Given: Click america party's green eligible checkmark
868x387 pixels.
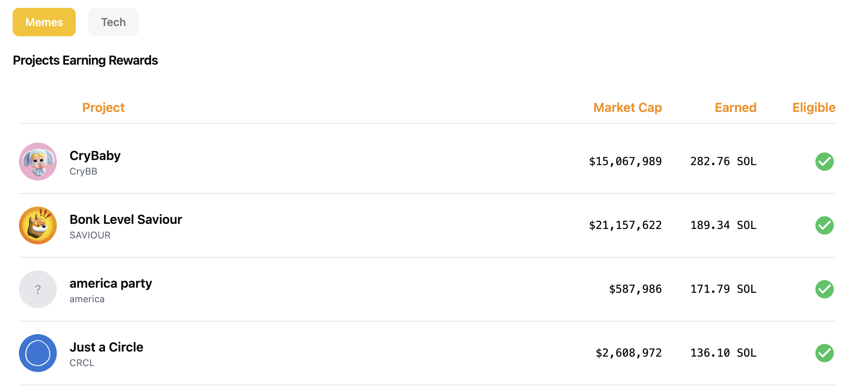Looking at the screenshot, I should coord(824,289).
